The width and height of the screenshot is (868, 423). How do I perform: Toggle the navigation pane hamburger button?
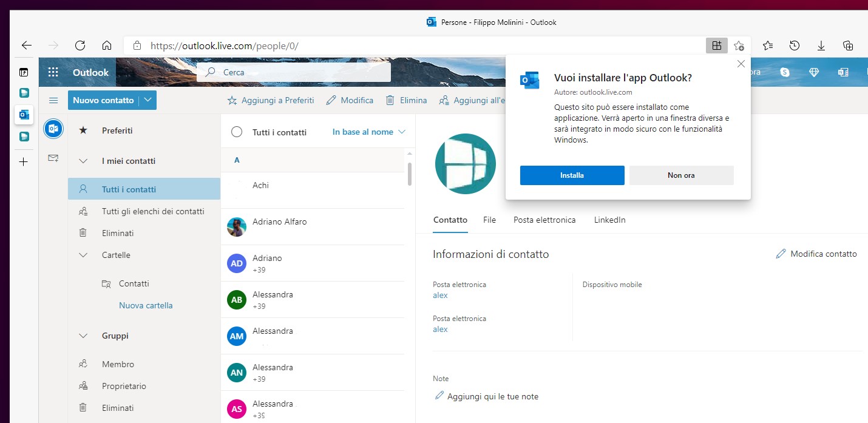pos(53,100)
